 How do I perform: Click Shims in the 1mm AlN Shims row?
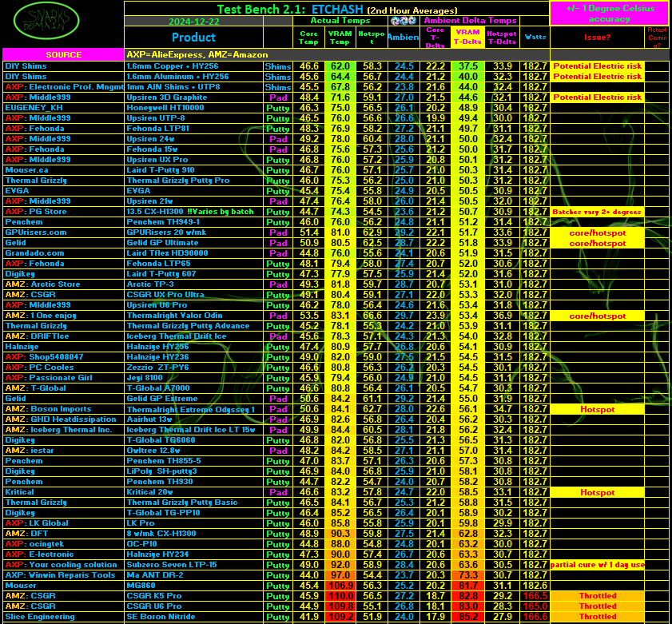click(278, 87)
